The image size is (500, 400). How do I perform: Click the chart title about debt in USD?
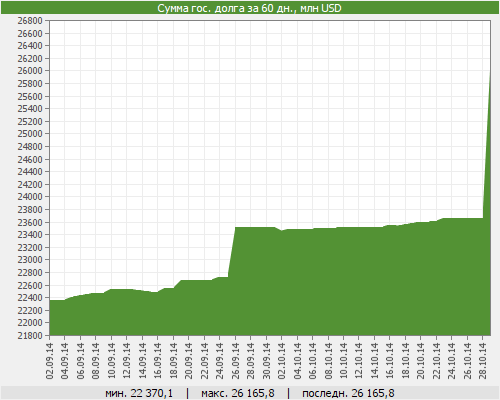coord(249,8)
